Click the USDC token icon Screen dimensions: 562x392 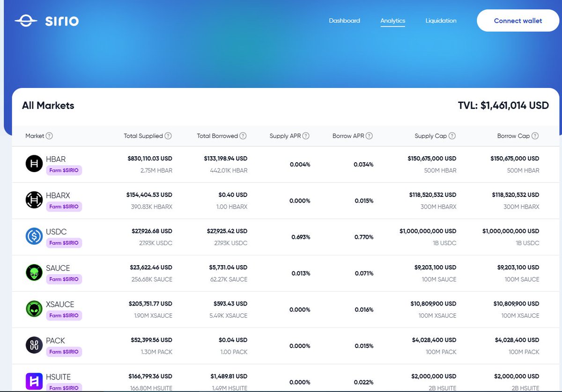(34, 236)
